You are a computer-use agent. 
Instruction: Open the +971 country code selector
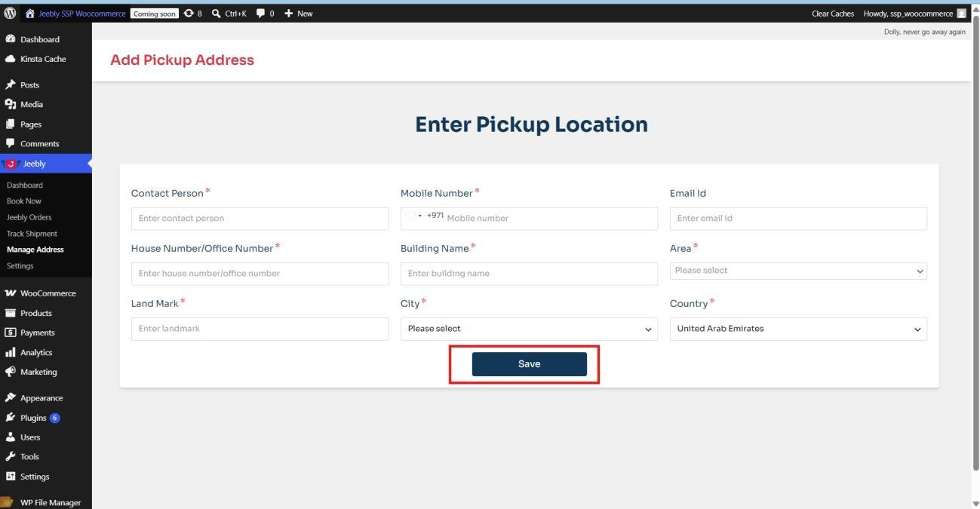(x=425, y=216)
